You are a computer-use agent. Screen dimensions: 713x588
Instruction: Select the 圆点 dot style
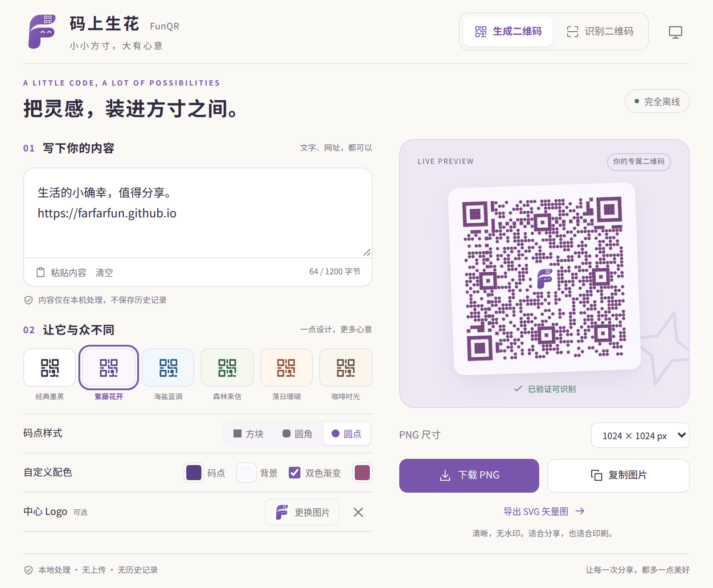347,434
